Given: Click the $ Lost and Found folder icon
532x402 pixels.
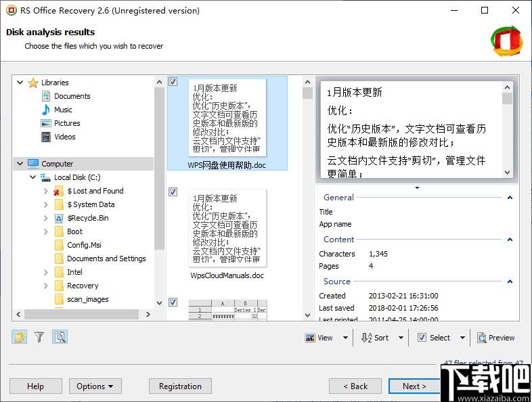Looking at the screenshot, I should (59, 191).
